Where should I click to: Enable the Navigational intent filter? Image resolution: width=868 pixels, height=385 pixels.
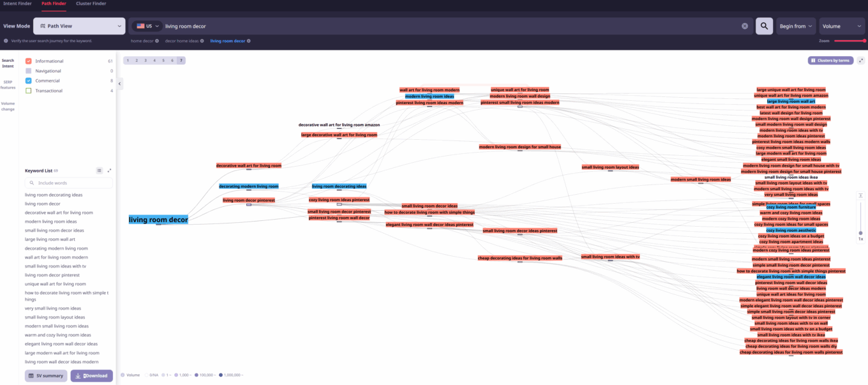[x=28, y=71]
